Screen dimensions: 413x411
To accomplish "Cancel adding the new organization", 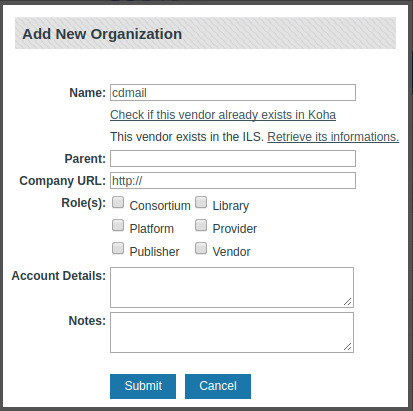I will pos(218,386).
